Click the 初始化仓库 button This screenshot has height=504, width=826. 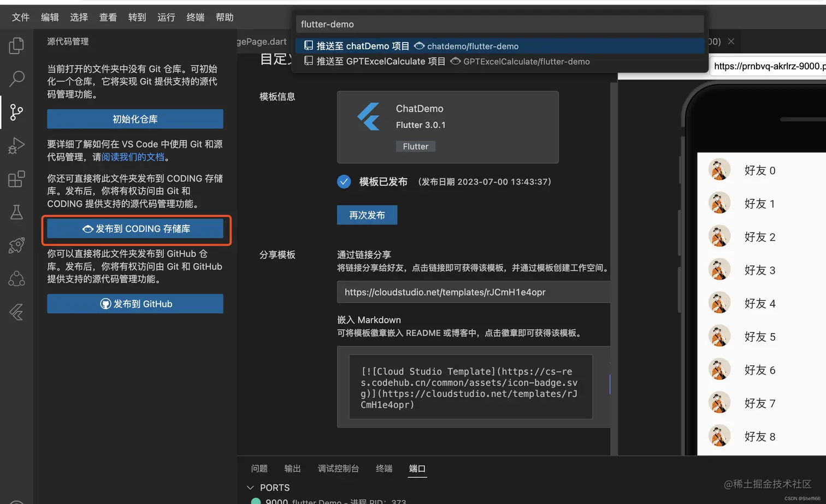(x=134, y=119)
